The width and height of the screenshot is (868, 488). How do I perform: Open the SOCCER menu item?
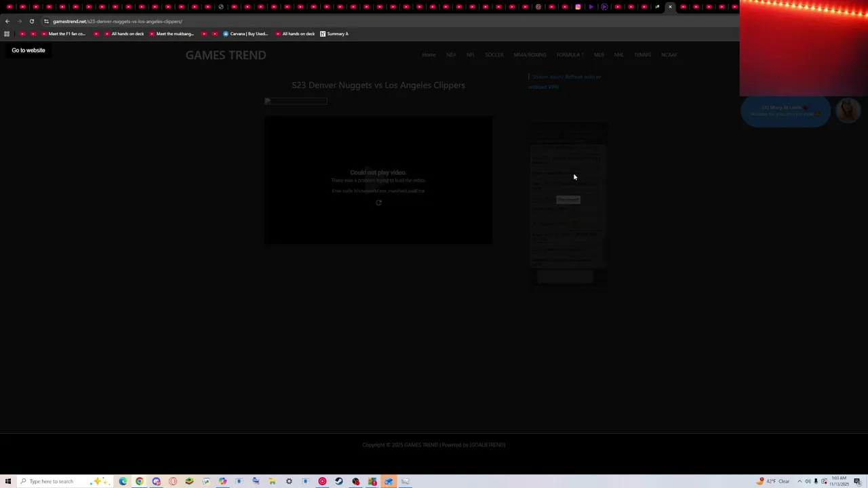494,55
